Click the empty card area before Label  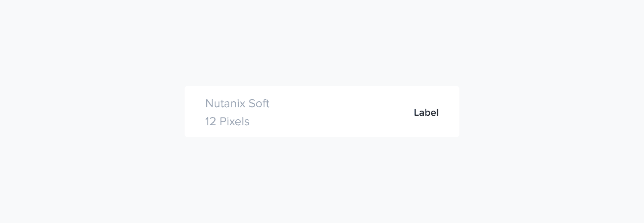tap(343, 112)
